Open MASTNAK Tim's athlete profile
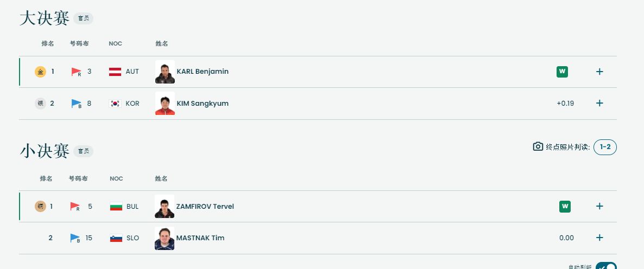This screenshot has width=644, height=269. pos(200,238)
